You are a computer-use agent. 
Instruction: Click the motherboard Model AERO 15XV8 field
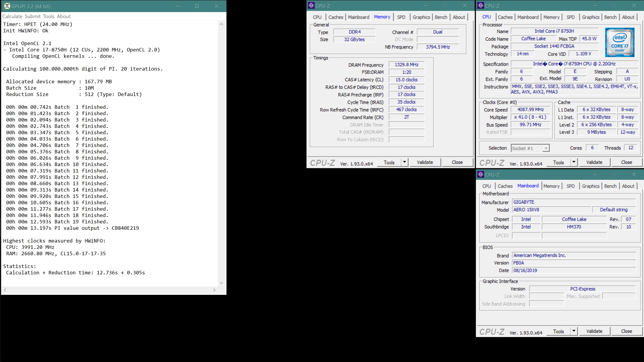click(551, 210)
